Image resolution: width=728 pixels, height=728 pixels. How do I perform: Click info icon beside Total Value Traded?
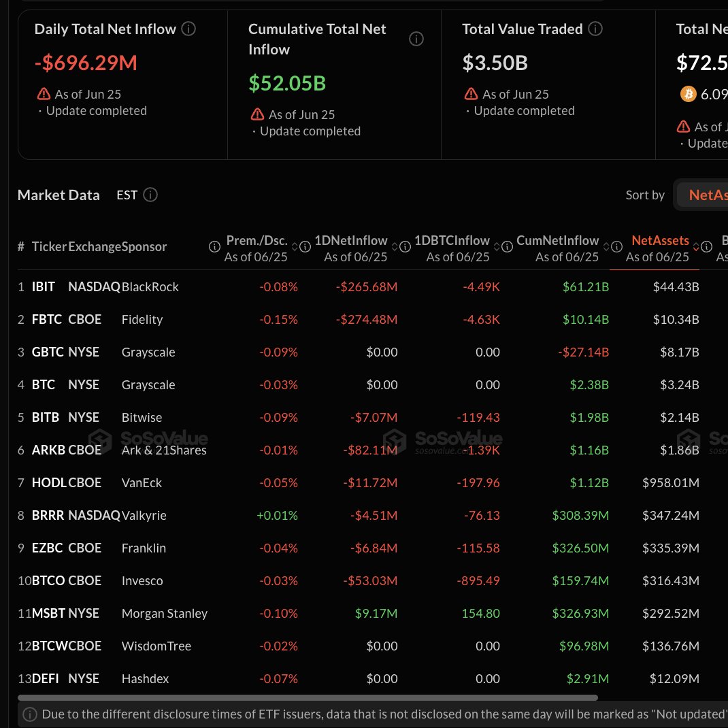point(595,29)
